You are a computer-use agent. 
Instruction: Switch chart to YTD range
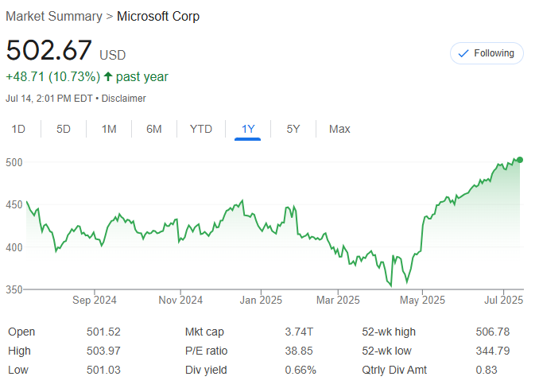tap(201, 129)
